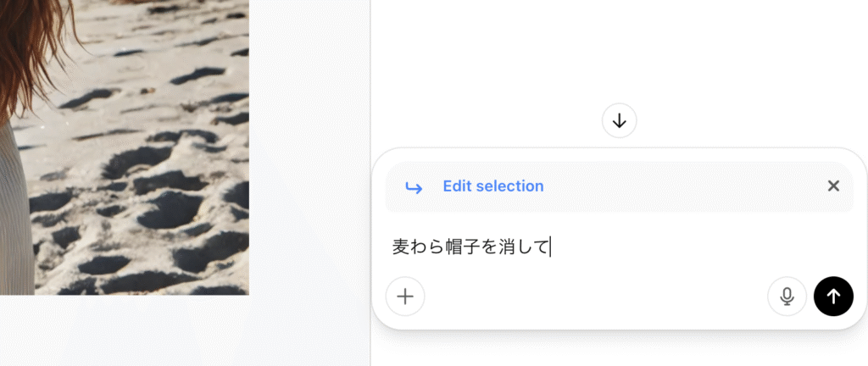Place cursor at the word 麦わら
This screenshot has width=868, height=366.
417,247
